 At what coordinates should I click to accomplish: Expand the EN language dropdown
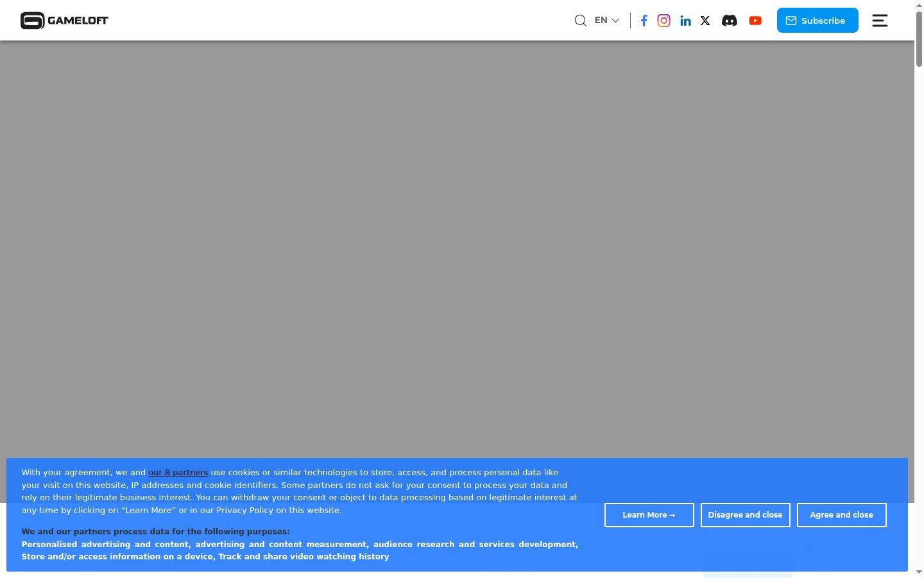click(x=606, y=21)
